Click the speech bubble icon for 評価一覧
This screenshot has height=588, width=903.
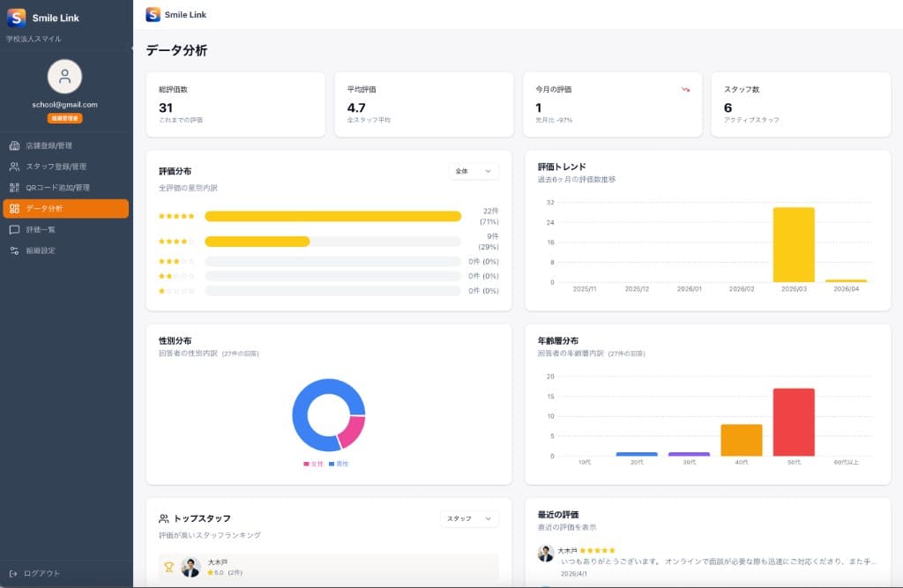click(x=14, y=229)
